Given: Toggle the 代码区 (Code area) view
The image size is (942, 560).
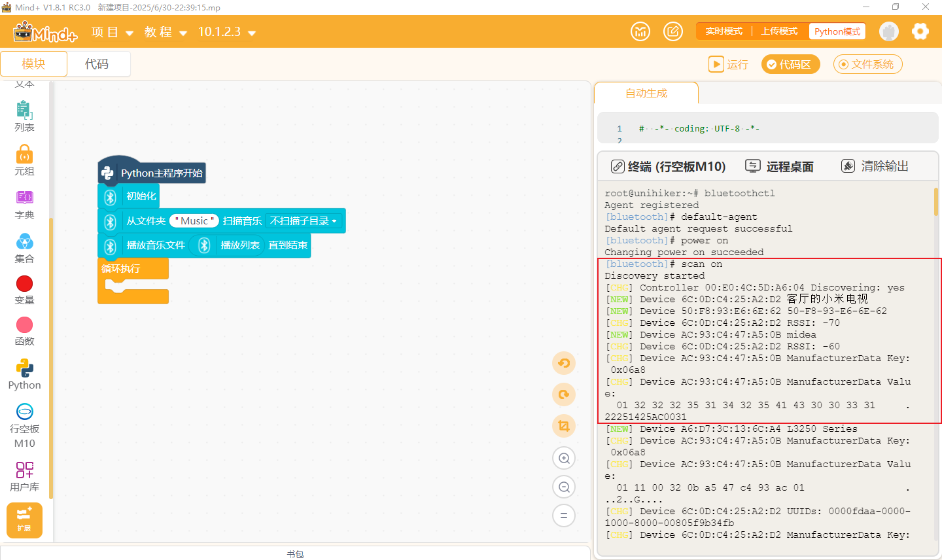Looking at the screenshot, I should coord(790,64).
